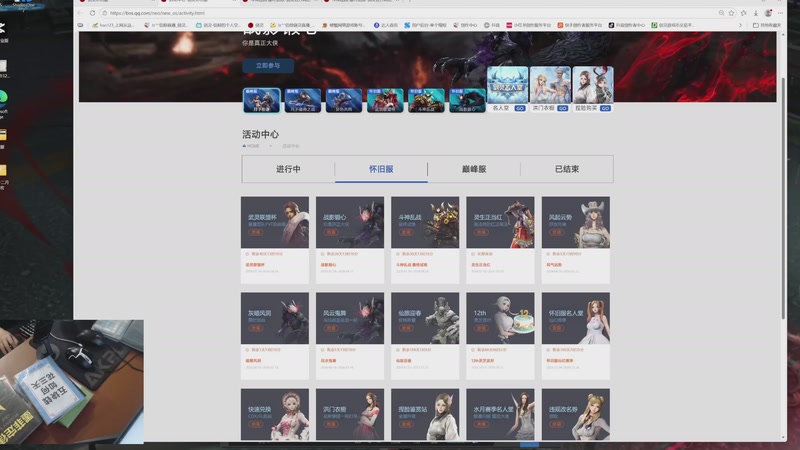Click the GO button beside 名人堂

(519, 108)
